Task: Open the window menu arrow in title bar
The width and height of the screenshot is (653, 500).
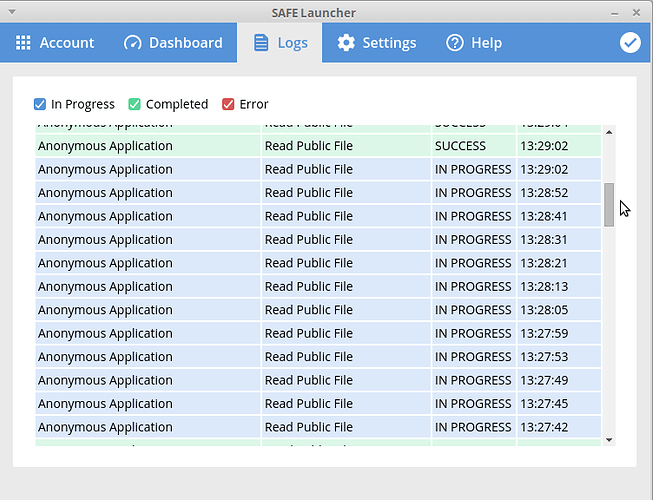Action: pyautogui.click(x=12, y=12)
